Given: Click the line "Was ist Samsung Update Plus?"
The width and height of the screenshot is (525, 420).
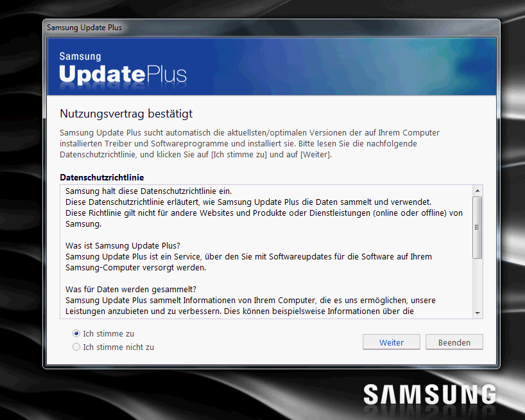Looking at the screenshot, I should pos(123,246).
